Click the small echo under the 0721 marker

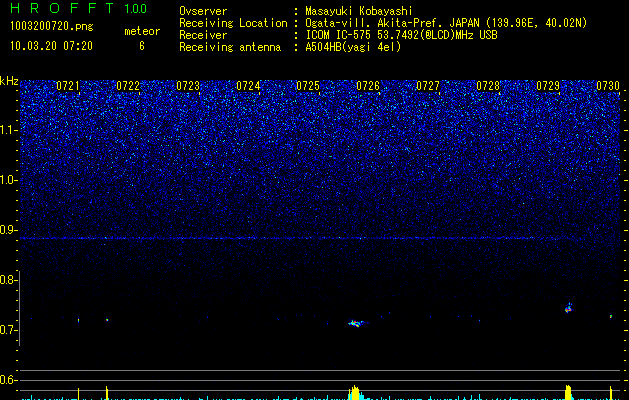pyautogui.click(x=78, y=320)
